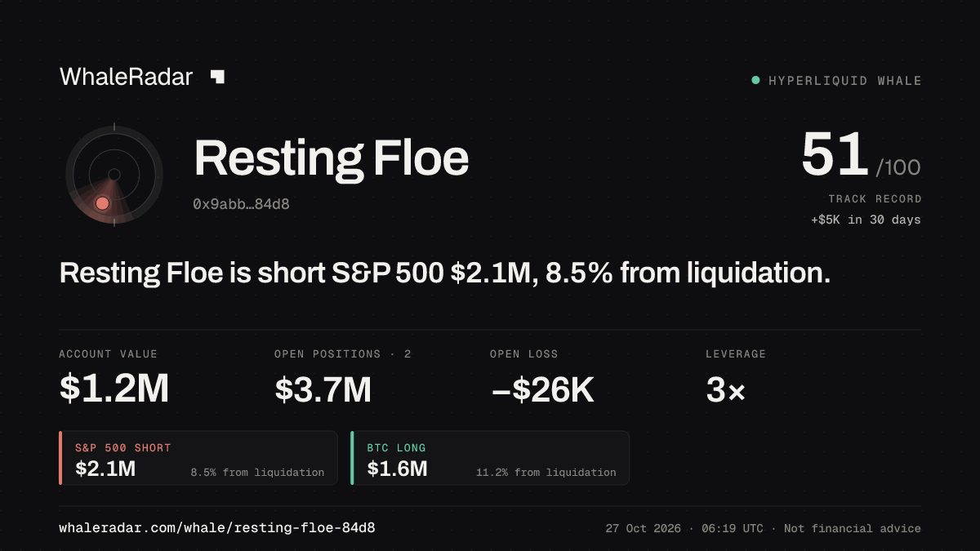Click the Not financial advice disclaimer
Screen dimensions: 980x551
[853, 528]
